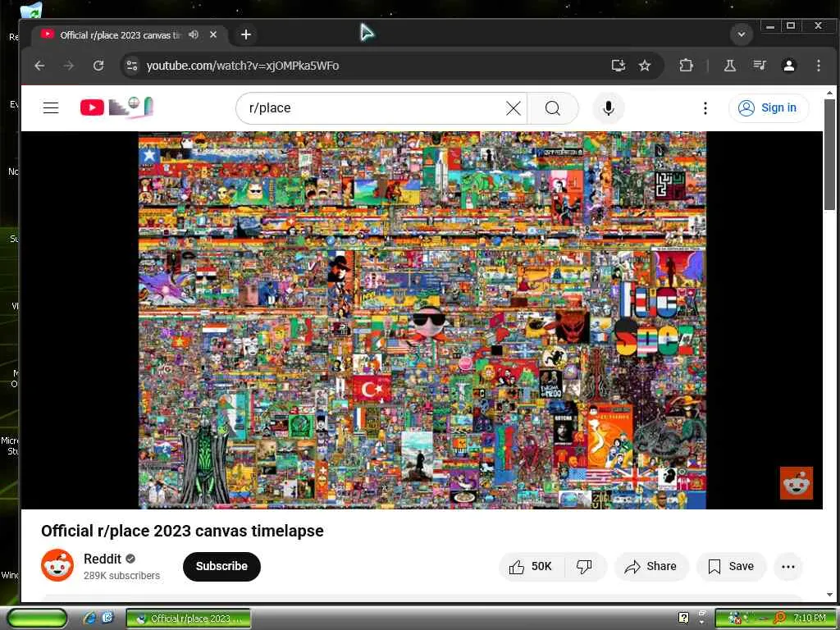The height and width of the screenshot is (630, 840).
Task: Click second quick launch icon on taskbar
Action: pos(107,618)
